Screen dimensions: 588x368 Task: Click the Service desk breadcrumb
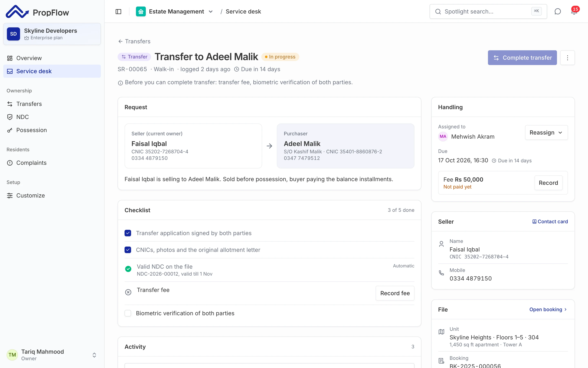coord(243,11)
